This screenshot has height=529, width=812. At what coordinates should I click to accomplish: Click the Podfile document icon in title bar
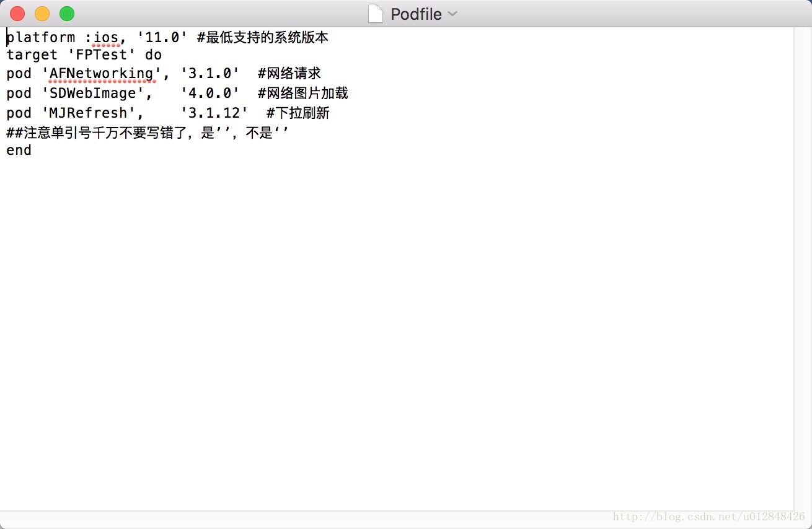pyautogui.click(x=376, y=14)
